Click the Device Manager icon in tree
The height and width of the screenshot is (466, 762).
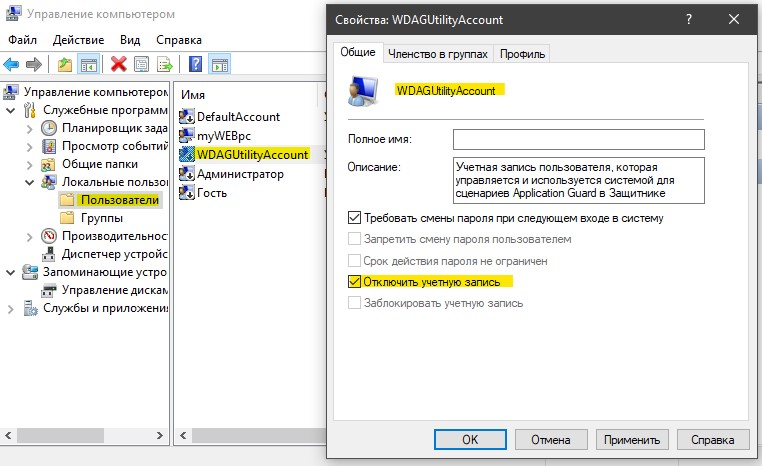tap(49, 254)
